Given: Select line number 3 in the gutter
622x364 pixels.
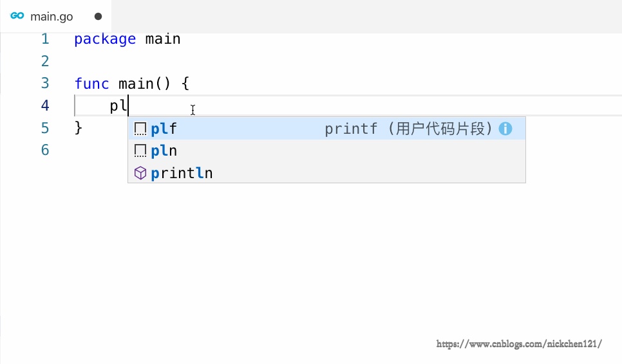Looking at the screenshot, I should [45, 84].
